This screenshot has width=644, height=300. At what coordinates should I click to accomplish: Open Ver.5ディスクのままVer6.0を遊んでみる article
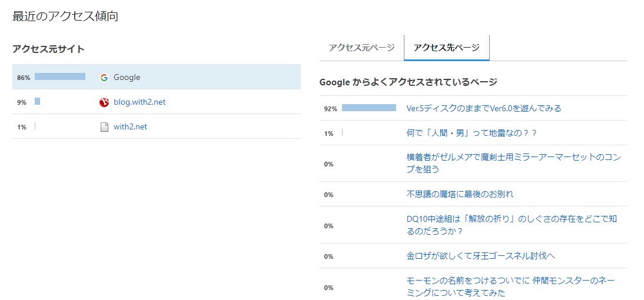pyautogui.click(x=483, y=108)
